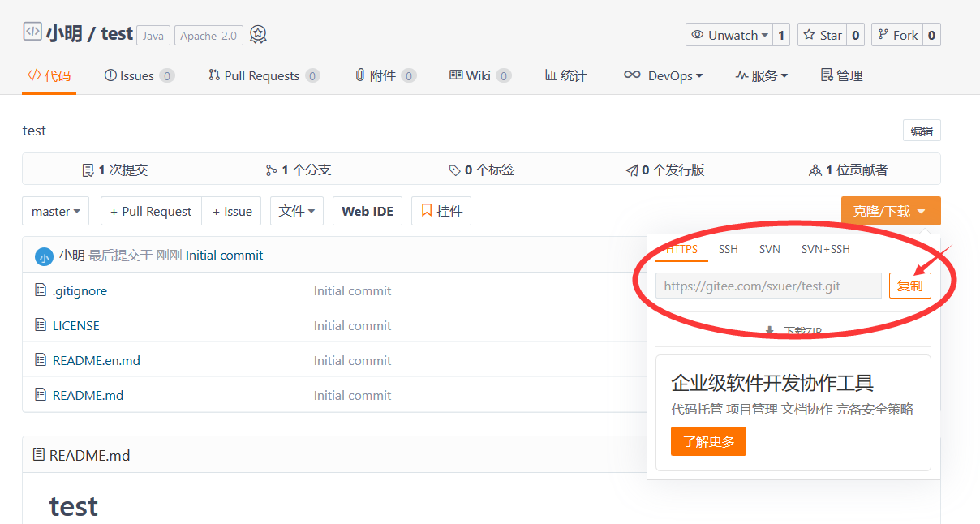Star the repository

[x=823, y=35]
